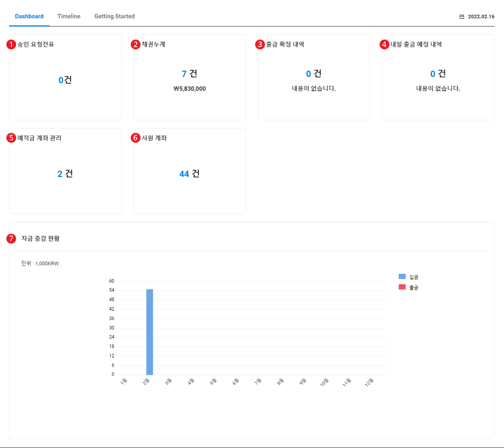Image resolution: width=504 pixels, height=448 pixels.
Task: Switch to the Timeline tab
Action: [x=69, y=16]
